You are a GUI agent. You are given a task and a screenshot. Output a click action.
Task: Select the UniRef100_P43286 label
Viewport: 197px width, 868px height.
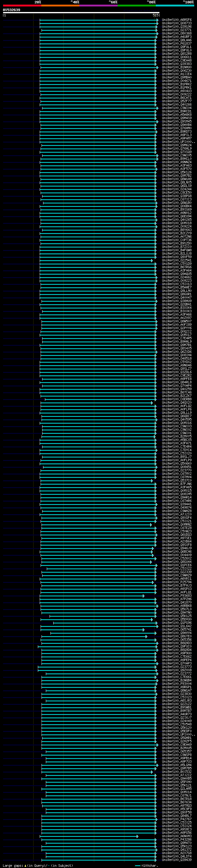tap(176, 840)
